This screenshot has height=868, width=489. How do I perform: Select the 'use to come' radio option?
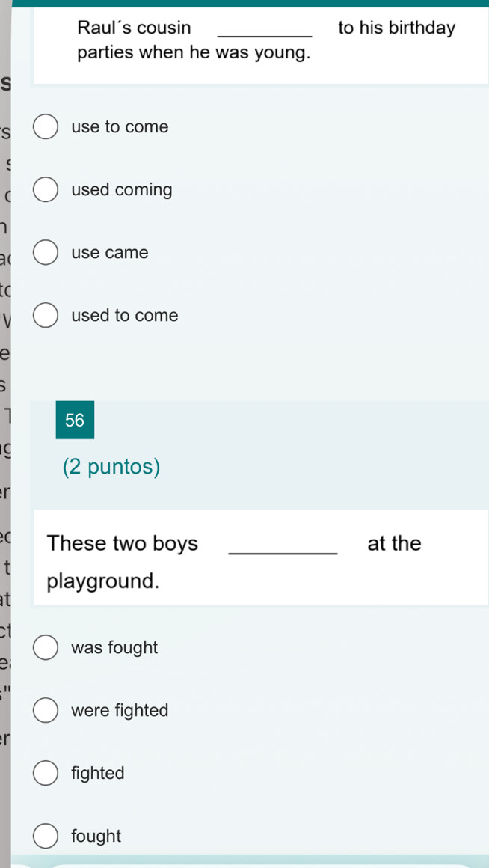(46, 127)
